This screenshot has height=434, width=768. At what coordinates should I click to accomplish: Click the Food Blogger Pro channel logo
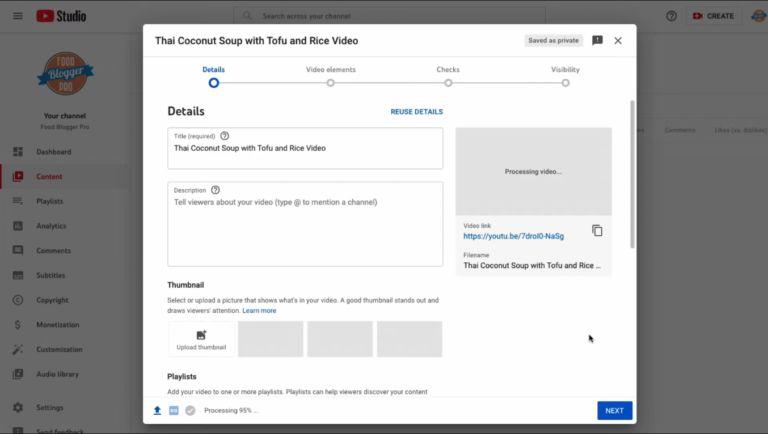tap(66, 74)
